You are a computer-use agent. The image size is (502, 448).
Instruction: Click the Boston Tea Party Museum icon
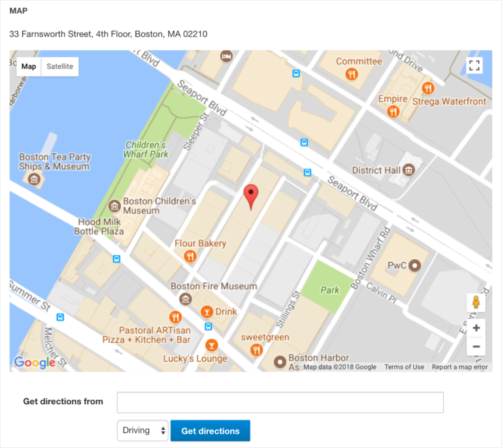35,179
